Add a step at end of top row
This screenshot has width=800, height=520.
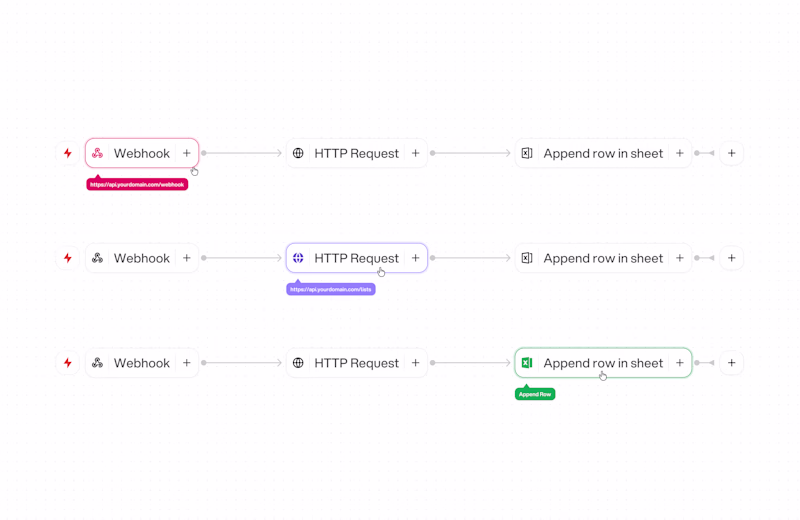[x=731, y=153]
